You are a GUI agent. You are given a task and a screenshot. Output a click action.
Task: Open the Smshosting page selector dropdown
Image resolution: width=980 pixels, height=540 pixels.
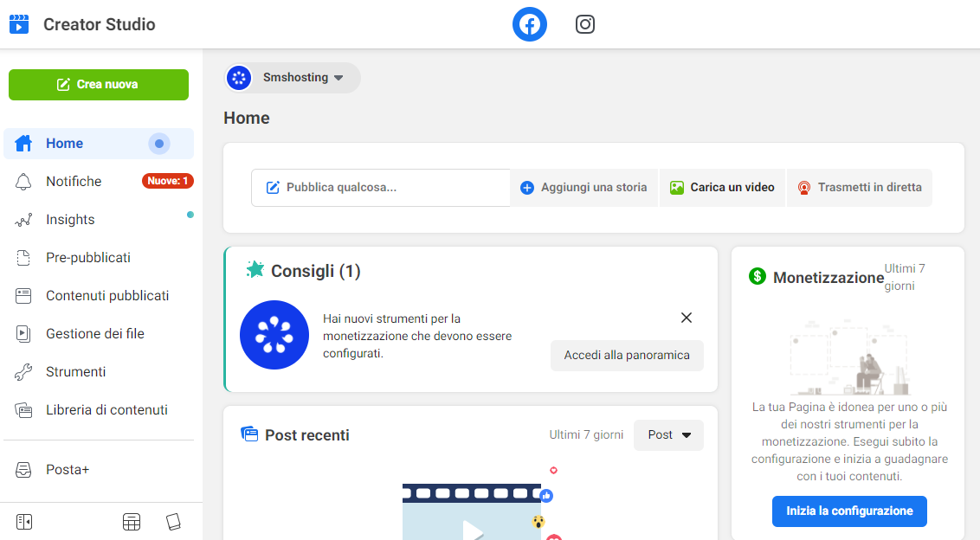click(292, 77)
